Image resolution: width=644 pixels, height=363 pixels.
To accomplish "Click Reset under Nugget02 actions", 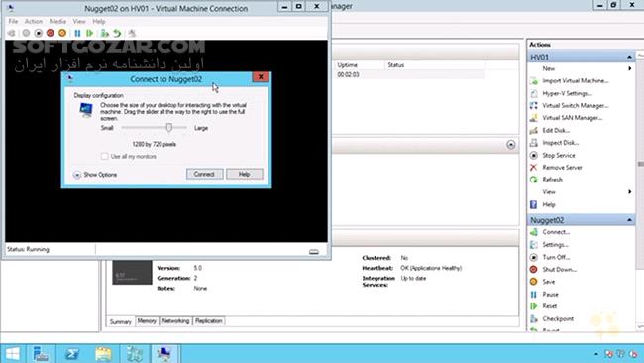I will pyautogui.click(x=549, y=306).
